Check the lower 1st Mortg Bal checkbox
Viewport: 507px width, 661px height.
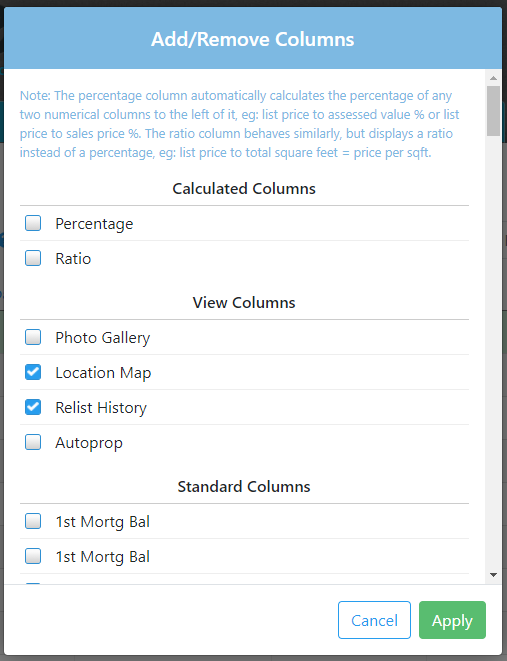coord(33,556)
